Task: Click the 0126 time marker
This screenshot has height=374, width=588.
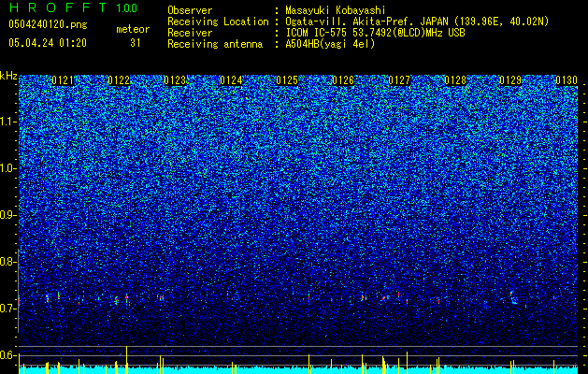Action: click(343, 80)
